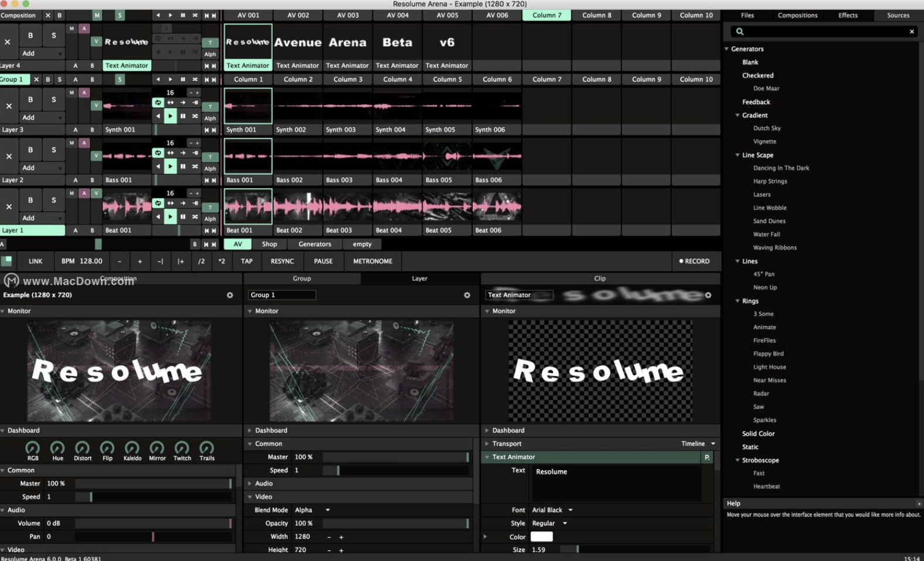Toggle Bypass B on Layer 4

pos(30,36)
